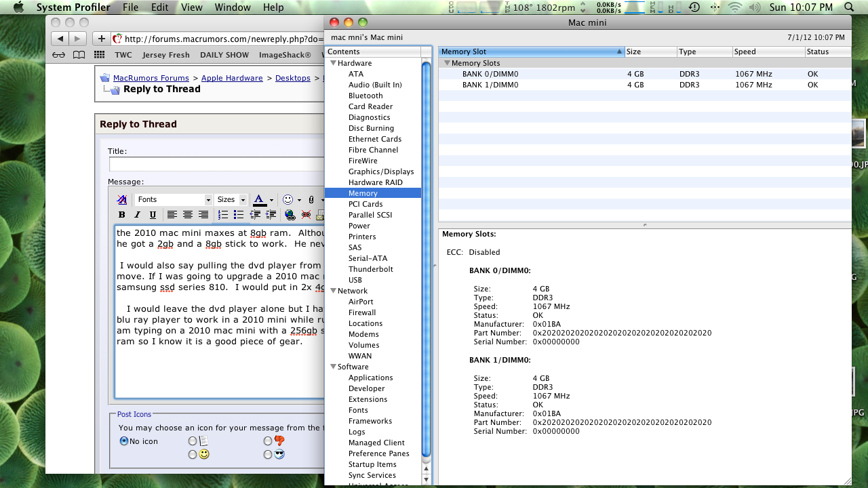868x488 pixels.
Task: Click the DAILY SHOW bookmark
Action: pos(224,55)
